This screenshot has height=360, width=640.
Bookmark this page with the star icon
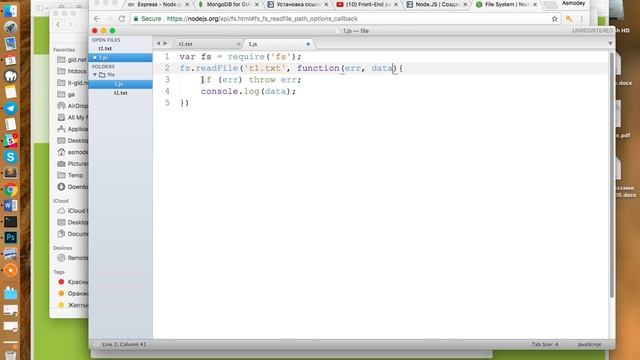(x=554, y=19)
